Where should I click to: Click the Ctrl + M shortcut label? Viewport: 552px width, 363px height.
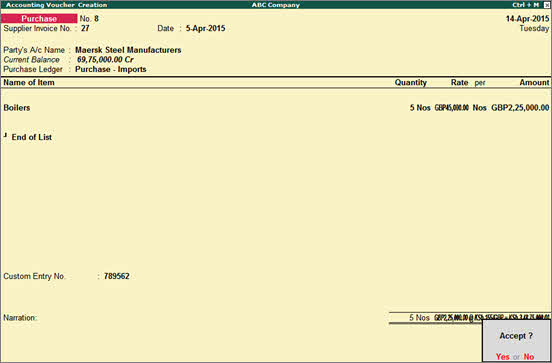pyautogui.click(x=526, y=5)
